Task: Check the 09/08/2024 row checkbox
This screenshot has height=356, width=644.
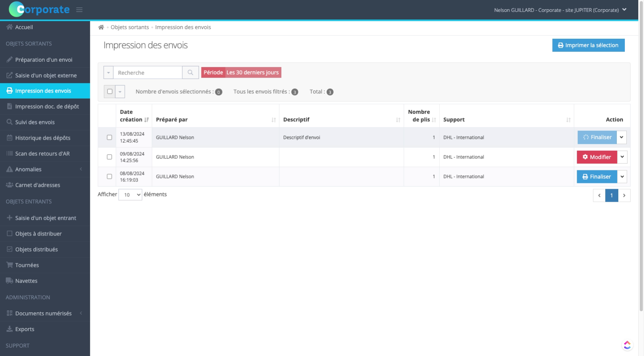Action: (109, 157)
